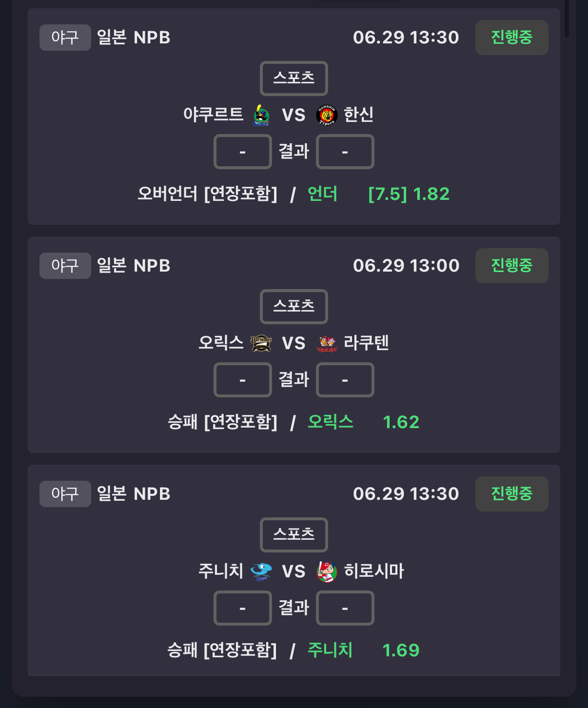Click the Hanshin Tigers team logo
The height and width of the screenshot is (708, 588).
coord(327,116)
